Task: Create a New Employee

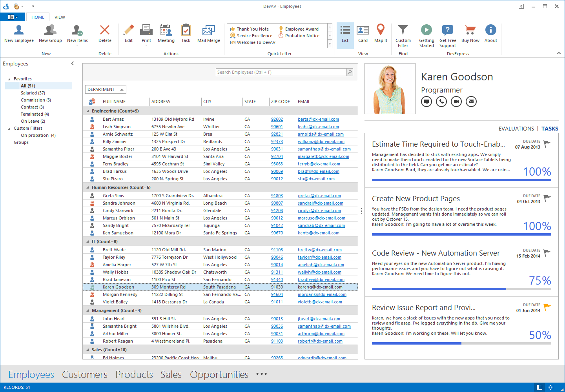Action: click(x=18, y=35)
